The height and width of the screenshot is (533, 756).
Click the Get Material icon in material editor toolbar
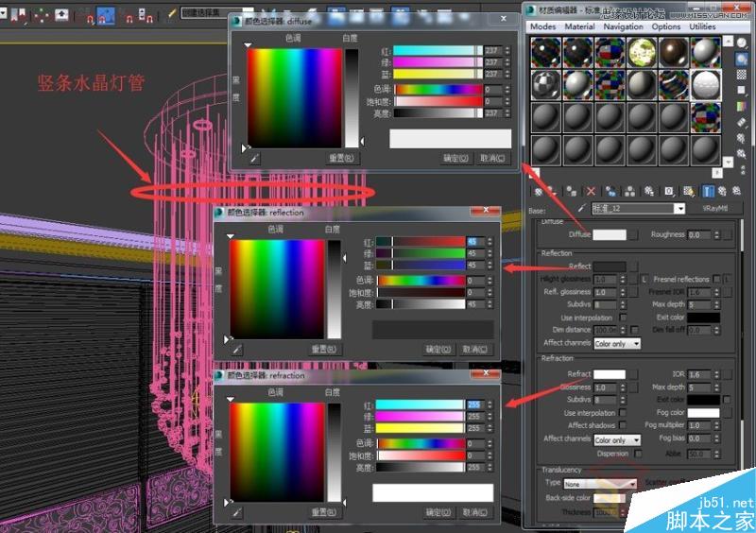[539, 192]
